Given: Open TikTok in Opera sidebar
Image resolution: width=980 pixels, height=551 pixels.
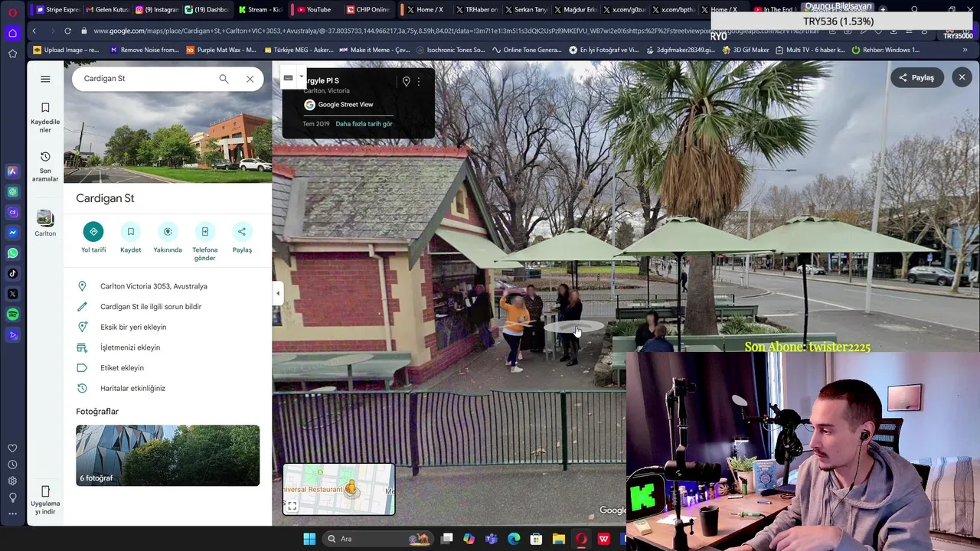Looking at the screenshot, I should pyautogui.click(x=12, y=273).
